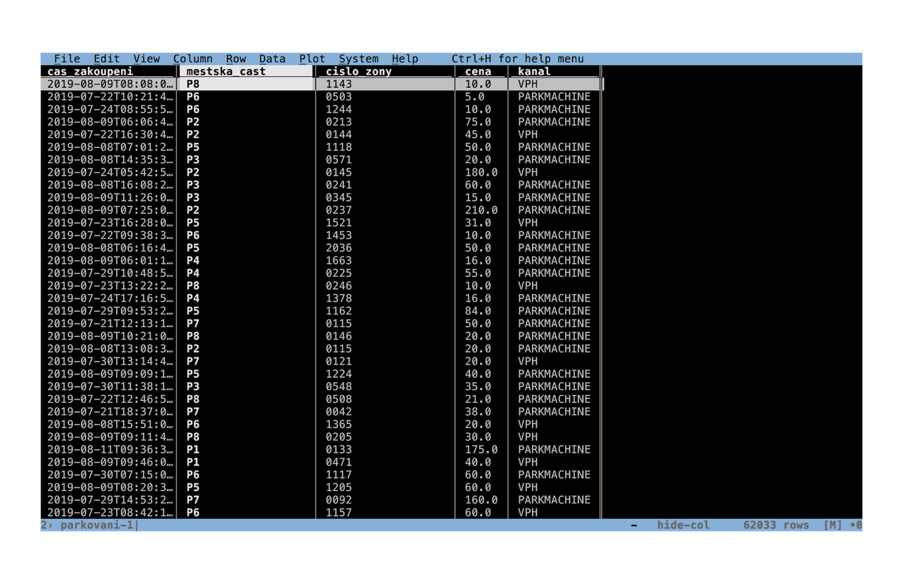Open the Row menu
920x588 pixels.
coord(236,59)
